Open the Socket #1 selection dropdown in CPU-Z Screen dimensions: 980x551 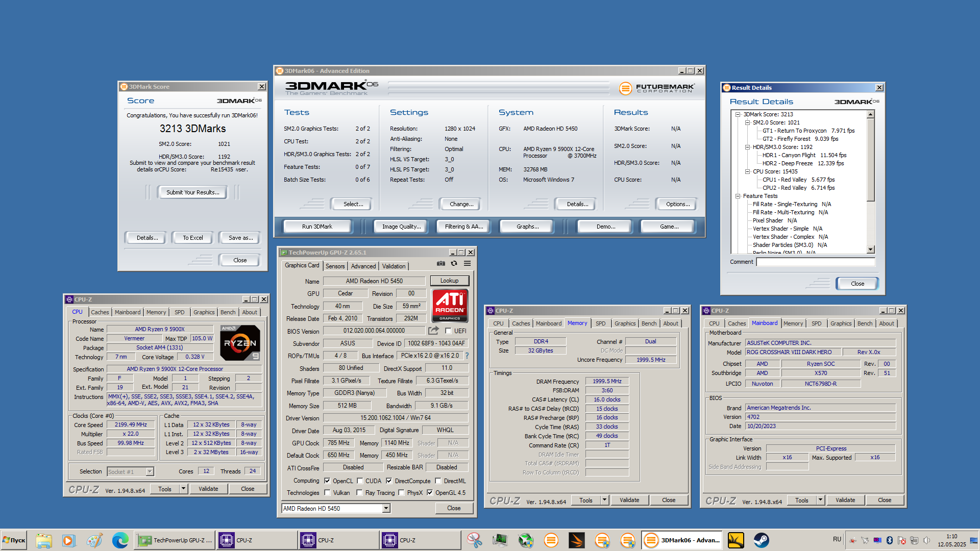[x=150, y=471]
